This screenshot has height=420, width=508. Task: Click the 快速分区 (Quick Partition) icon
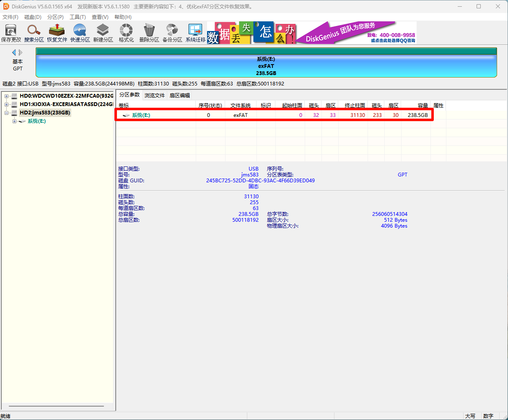80,33
